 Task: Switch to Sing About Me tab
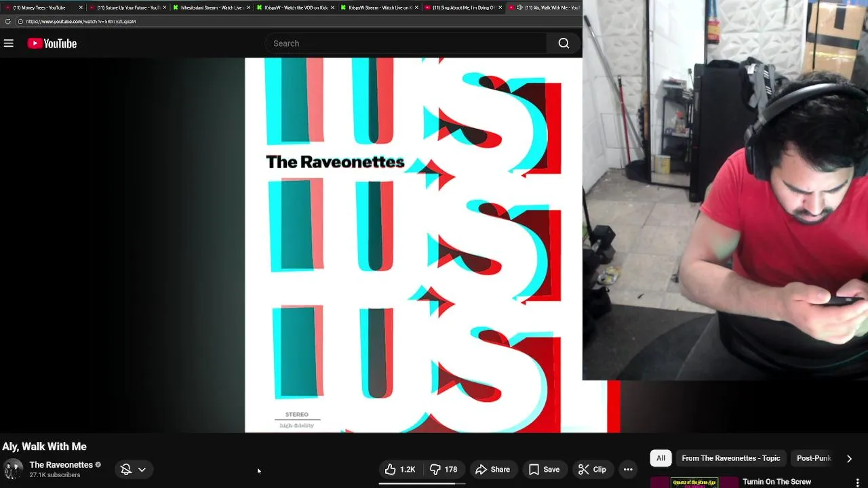pyautogui.click(x=463, y=7)
